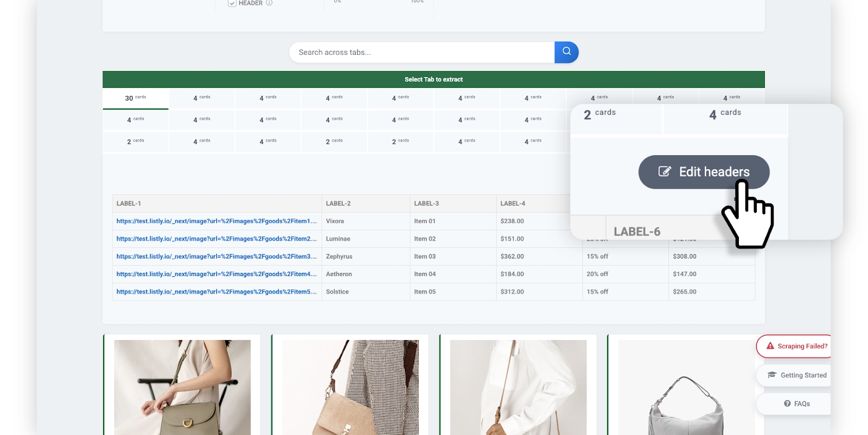The width and height of the screenshot is (868, 435).
Task: Select the 30 cards tab
Action: pos(136,98)
